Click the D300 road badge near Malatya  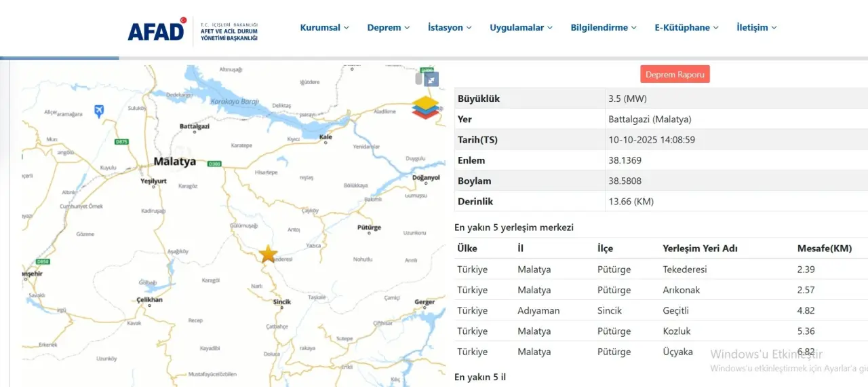click(x=214, y=164)
